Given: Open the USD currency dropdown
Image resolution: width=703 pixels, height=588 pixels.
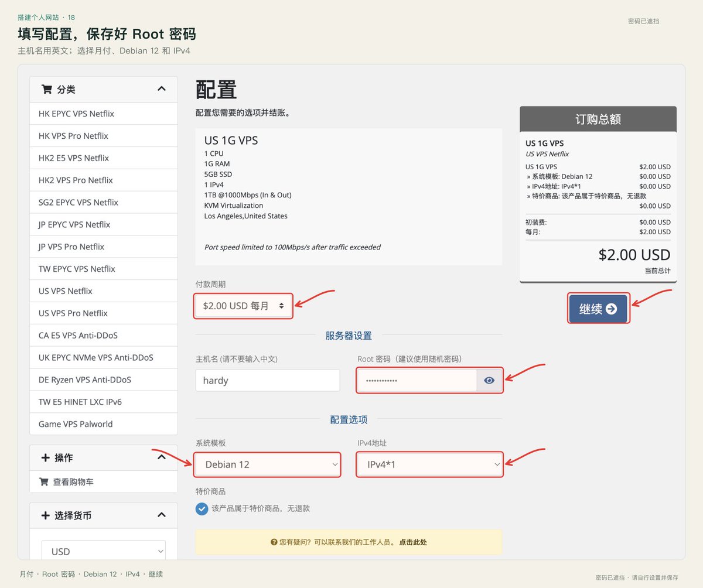Looking at the screenshot, I should click(x=104, y=552).
